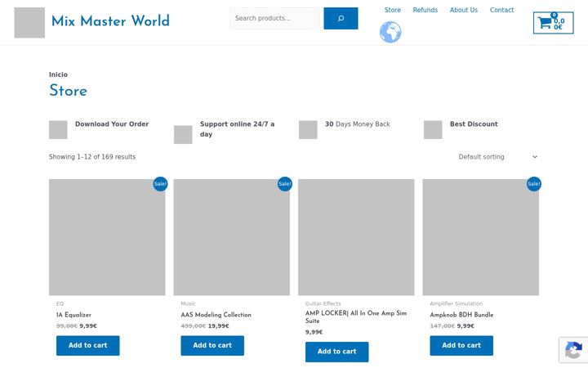Open the AMP LOCKER product image

click(356, 237)
